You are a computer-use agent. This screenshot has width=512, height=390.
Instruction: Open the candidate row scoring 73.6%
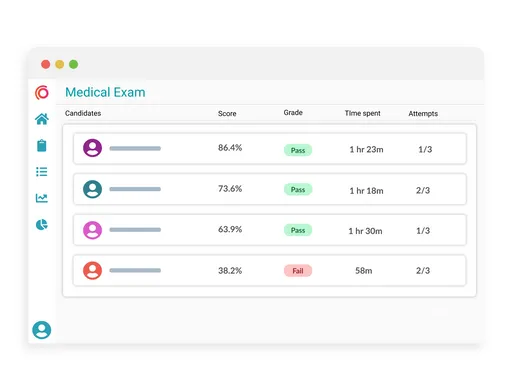coord(270,189)
